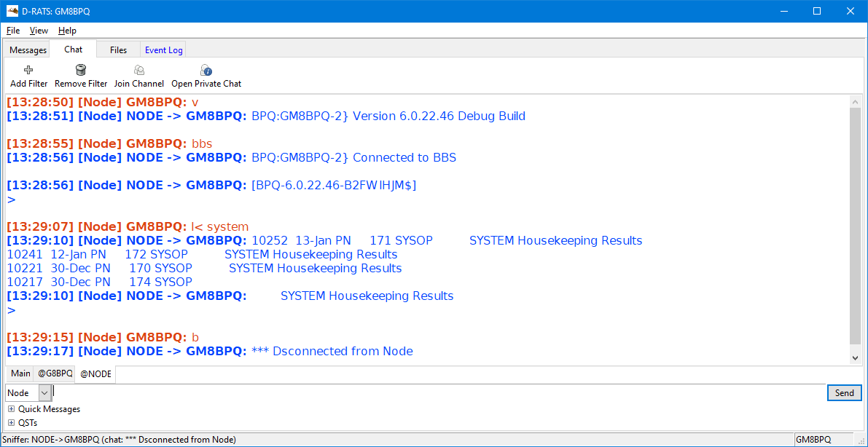Click the Join Channel icon

[139, 71]
